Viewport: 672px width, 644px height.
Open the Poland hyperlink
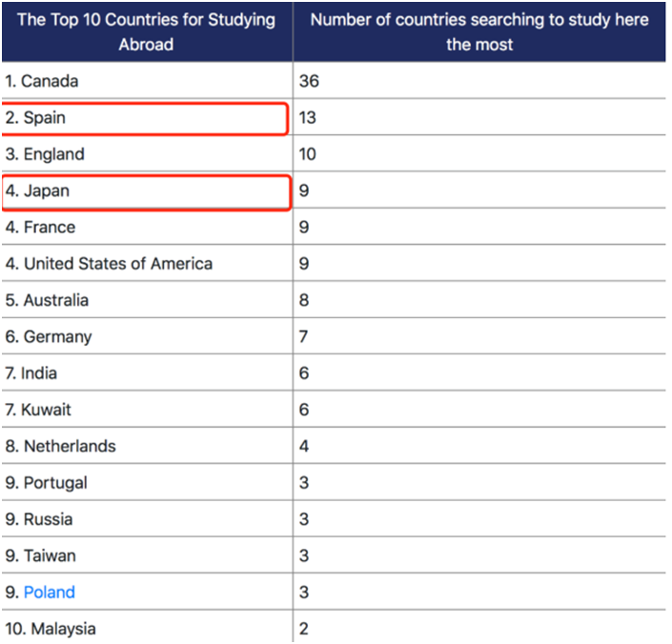coord(50,593)
